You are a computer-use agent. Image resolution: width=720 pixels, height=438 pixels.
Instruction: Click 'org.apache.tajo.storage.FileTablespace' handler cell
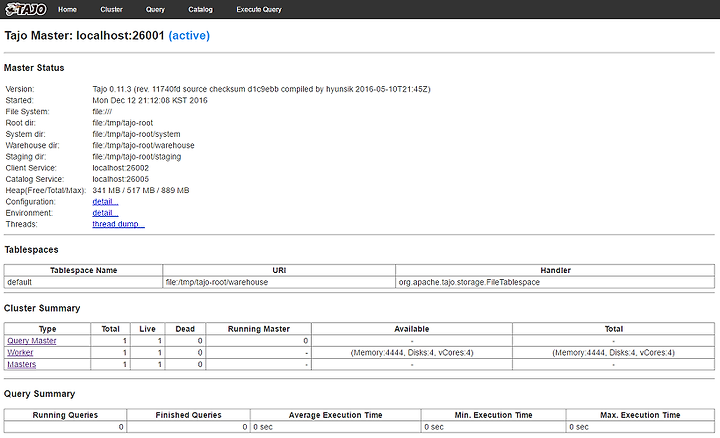(555, 282)
